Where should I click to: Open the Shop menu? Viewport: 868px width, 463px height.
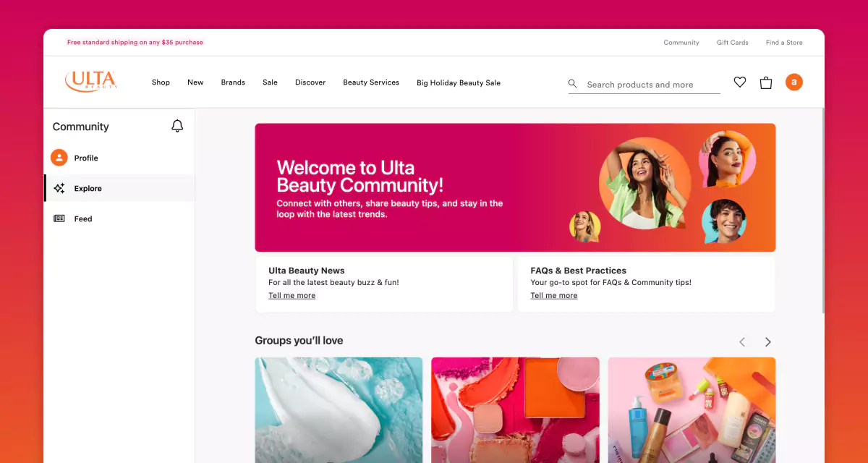tap(161, 82)
